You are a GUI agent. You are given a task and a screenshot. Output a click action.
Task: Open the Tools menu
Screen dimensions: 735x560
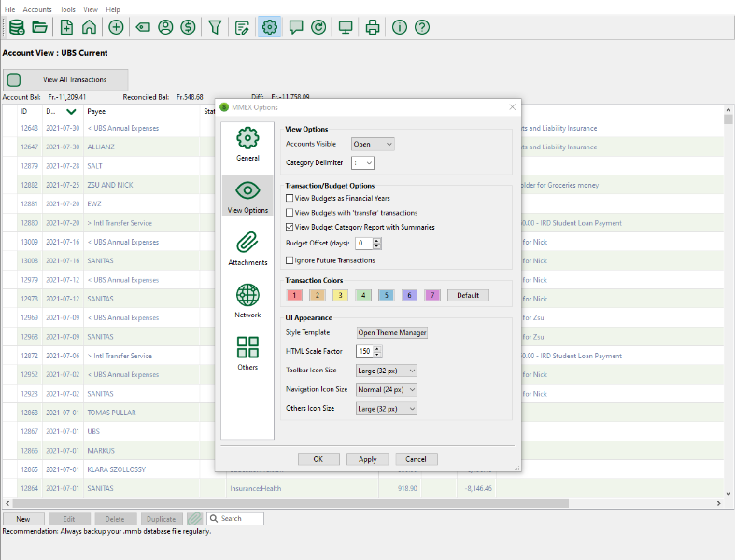click(x=67, y=9)
